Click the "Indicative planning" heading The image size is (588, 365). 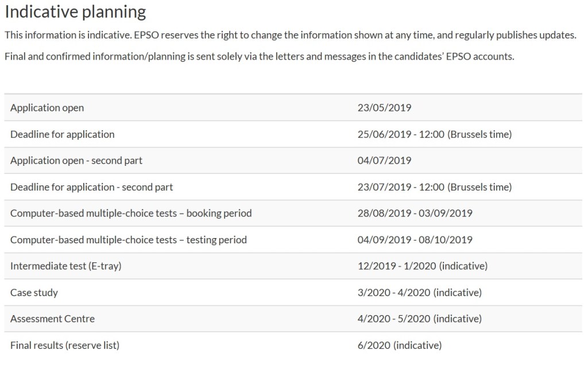tap(75, 12)
